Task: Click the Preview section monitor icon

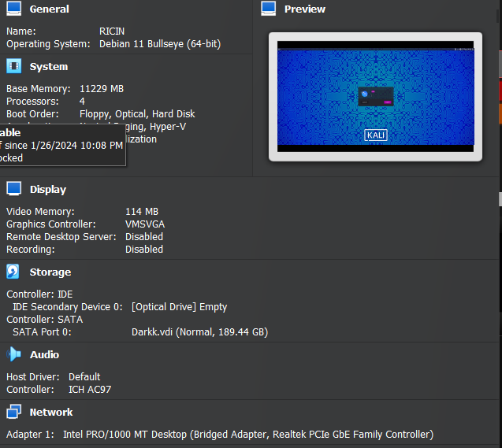Action: 268,9
